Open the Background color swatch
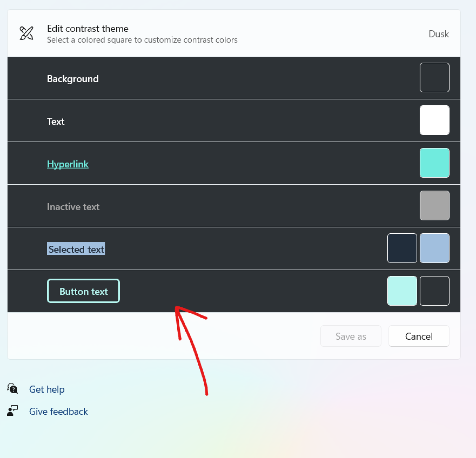This screenshot has height=458, width=476. (x=434, y=77)
